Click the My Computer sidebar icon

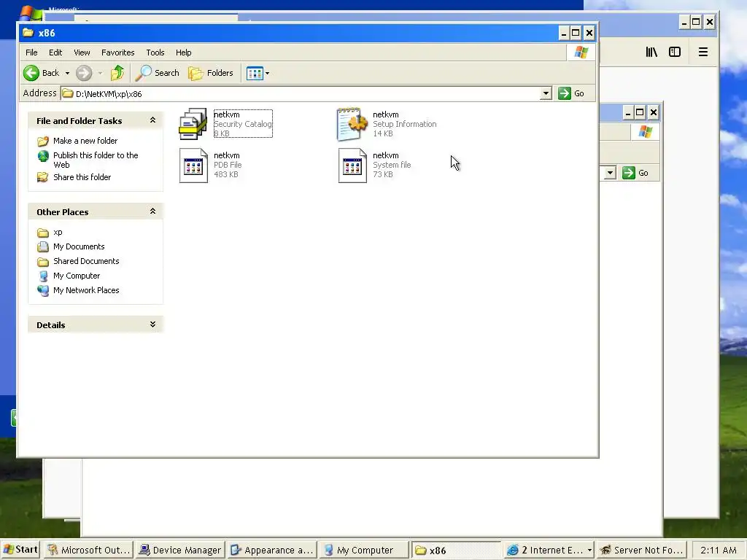point(43,276)
